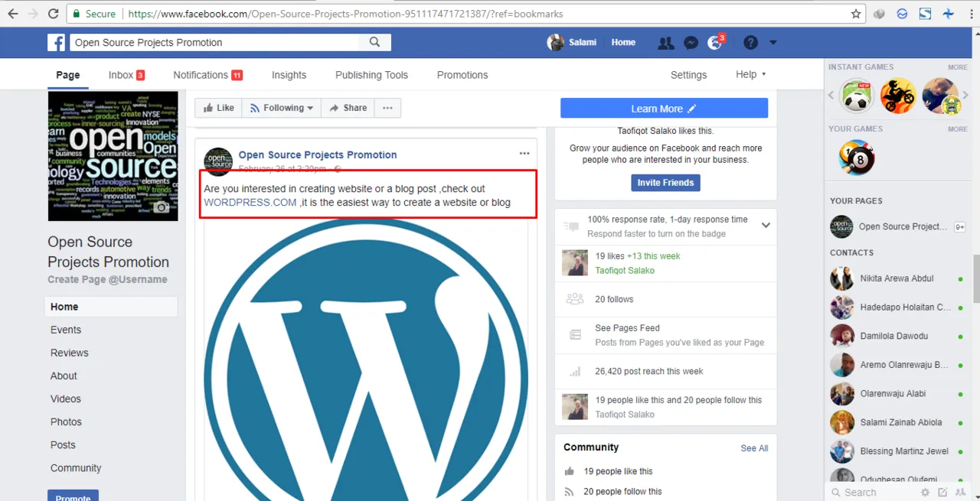The image size is (980, 501).
Task: Open chat with Nikita Arewa Abdul
Action: coord(897,278)
